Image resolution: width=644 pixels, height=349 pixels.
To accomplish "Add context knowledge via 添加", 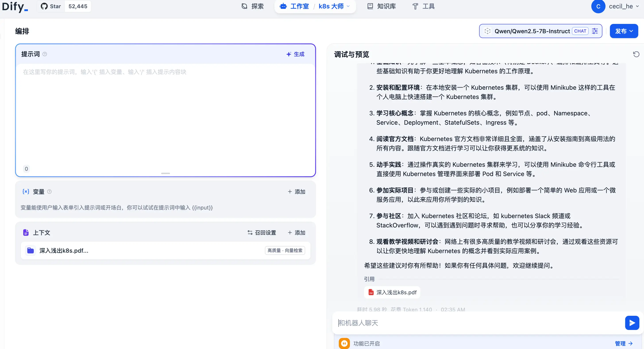I will point(297,233).
